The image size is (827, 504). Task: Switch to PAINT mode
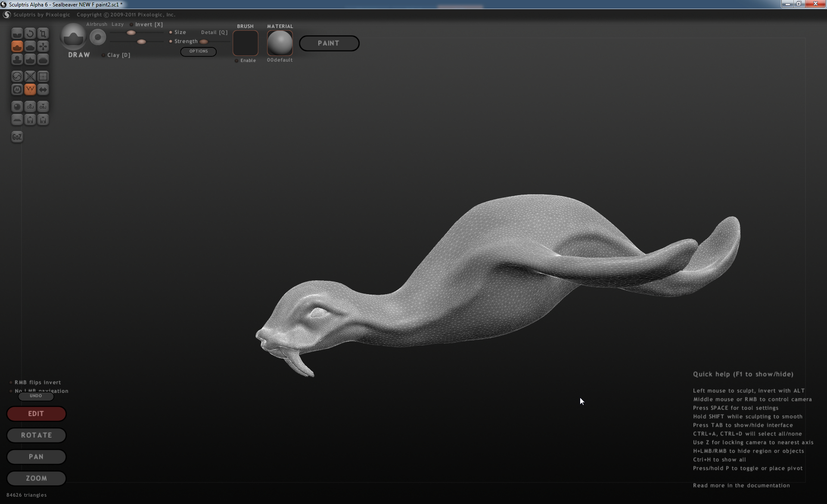point(329,43)
